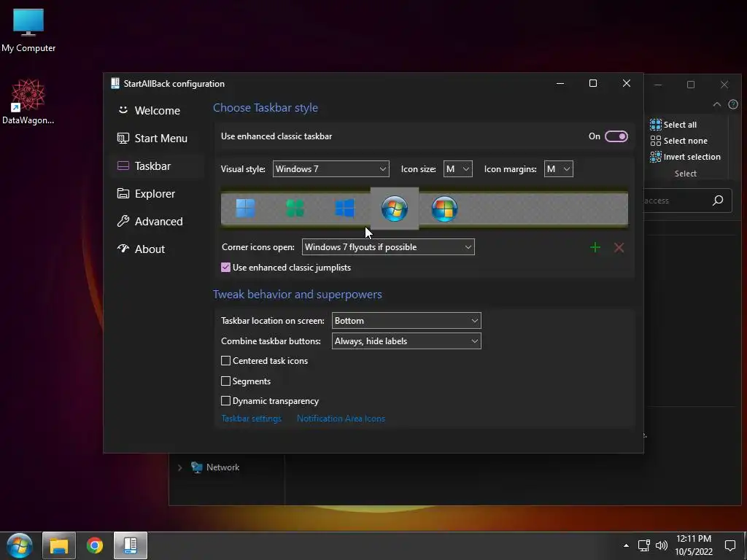Expand the Network tree item in Explorer
Screen dimensions: 747x560
(180, 467)
